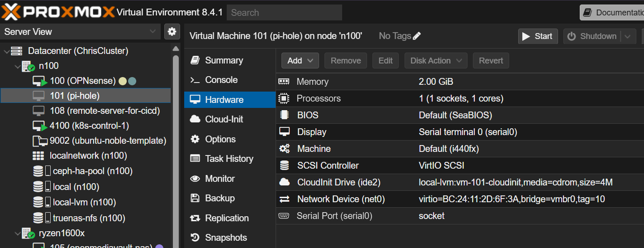This screenshot has width=644, height=248.
Task: Click the Network Device arrows icon
Action: [284, 199]
